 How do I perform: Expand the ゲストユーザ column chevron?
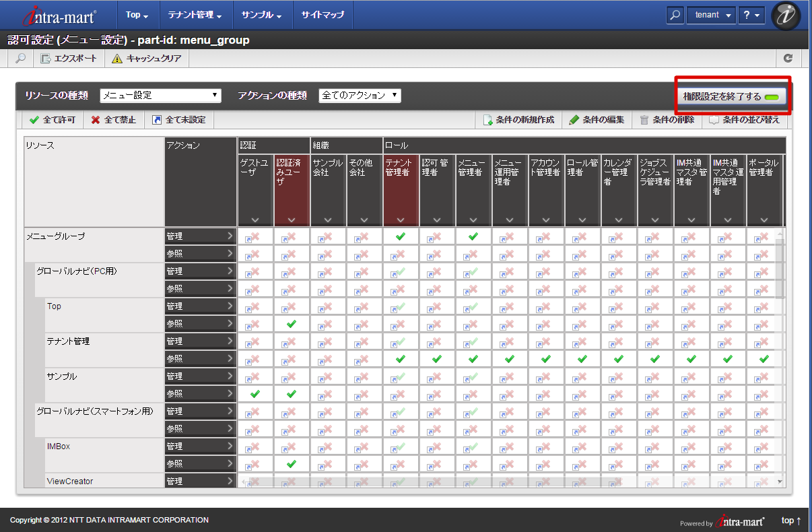point(255,220)
